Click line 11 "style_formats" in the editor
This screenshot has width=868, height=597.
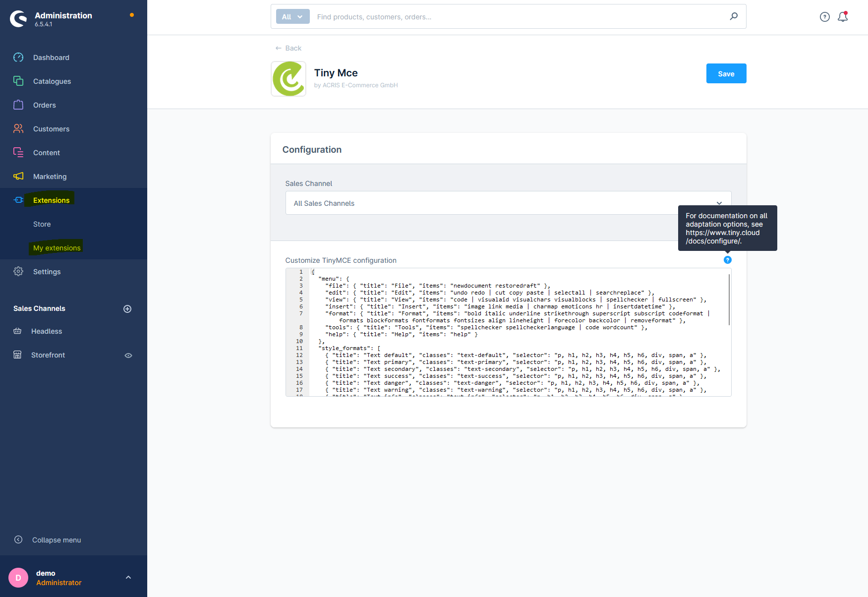[x=349, y=348]
